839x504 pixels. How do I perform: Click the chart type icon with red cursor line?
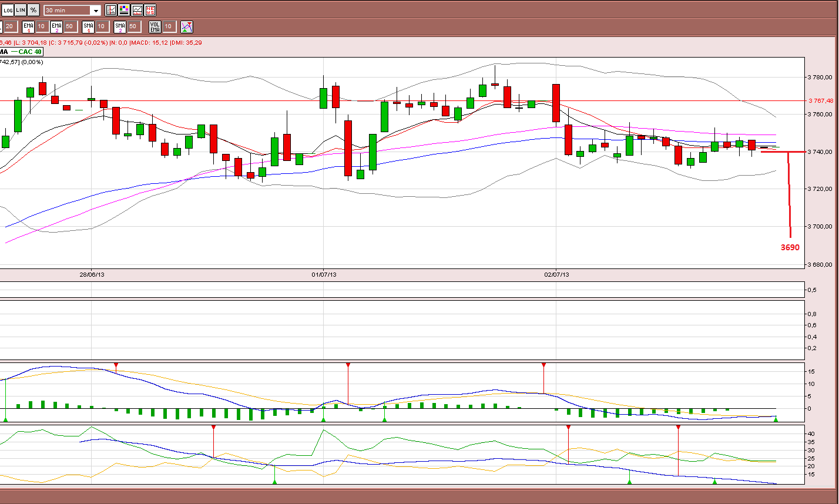click(x=111, y=10)
